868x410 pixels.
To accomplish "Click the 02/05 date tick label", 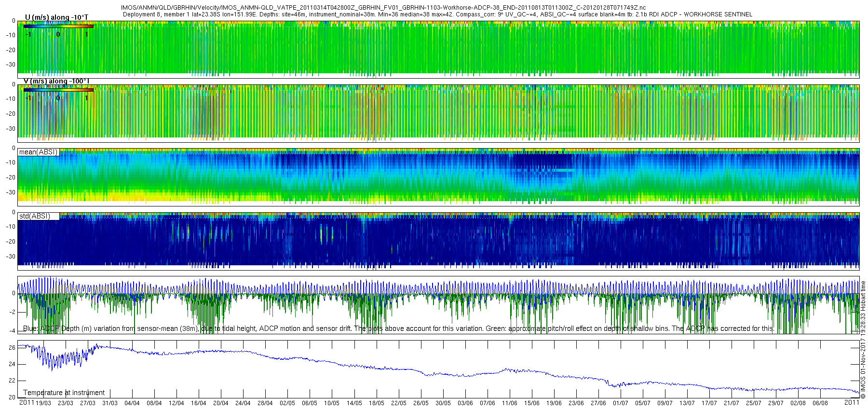I will tap(287, 403).
